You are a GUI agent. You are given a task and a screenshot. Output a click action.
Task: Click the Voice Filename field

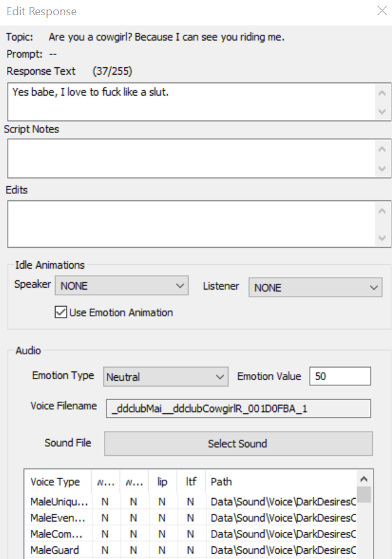click(238, 408)
